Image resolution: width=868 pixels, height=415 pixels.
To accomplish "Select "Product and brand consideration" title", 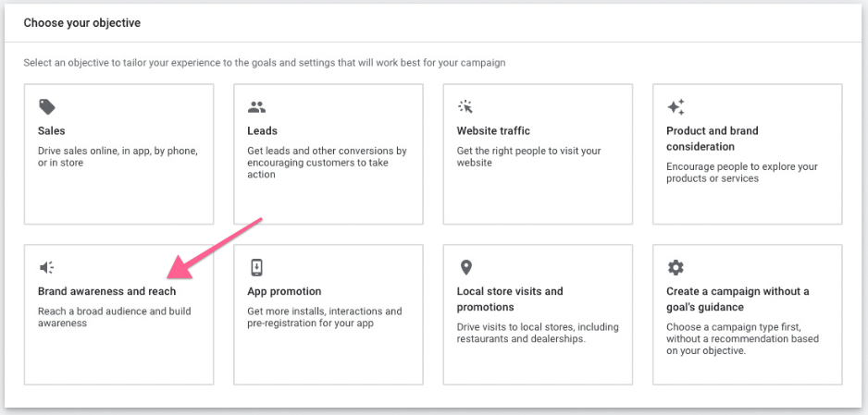I will pyautogui.click(x=713, y=139).
